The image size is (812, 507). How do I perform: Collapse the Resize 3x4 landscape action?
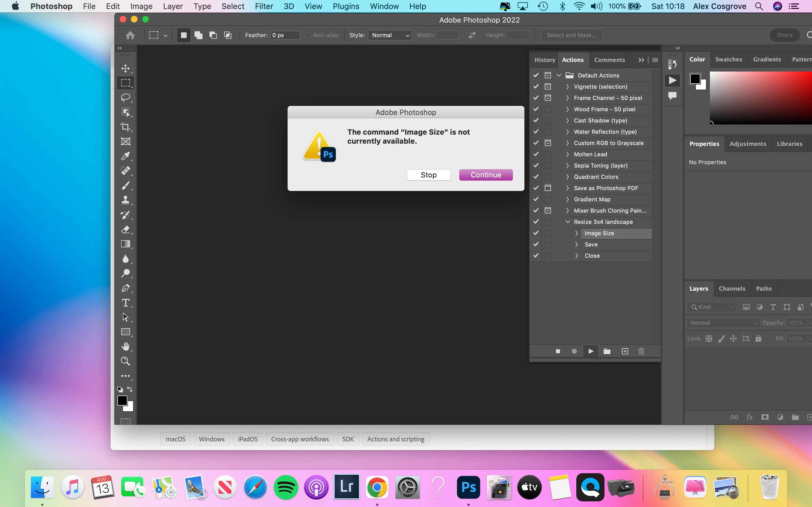[x=568, y=222]
